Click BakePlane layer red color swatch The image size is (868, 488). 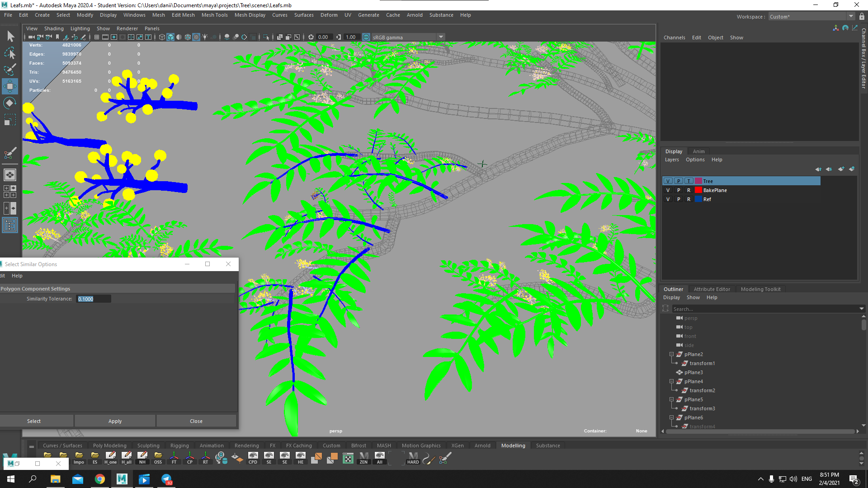tap(698, 190)
